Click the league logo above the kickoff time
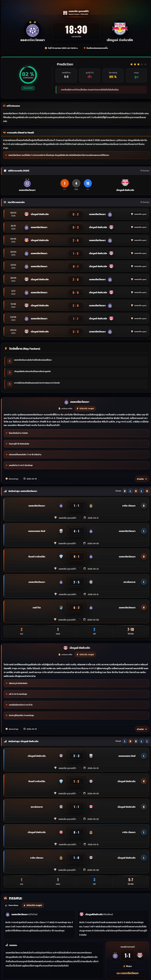The height and width of the screenshot is (980, 151). (x=65, y=13)
